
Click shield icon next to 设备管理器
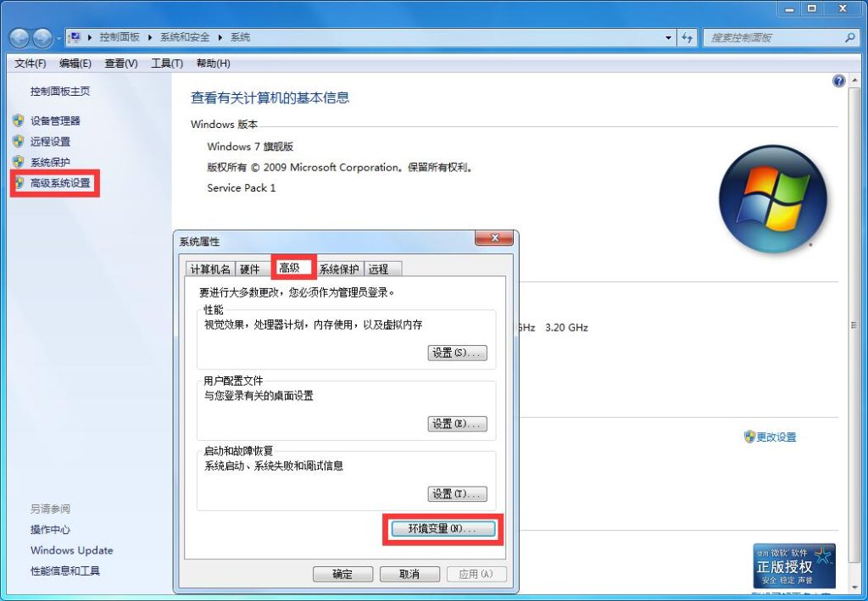point(18,120)
